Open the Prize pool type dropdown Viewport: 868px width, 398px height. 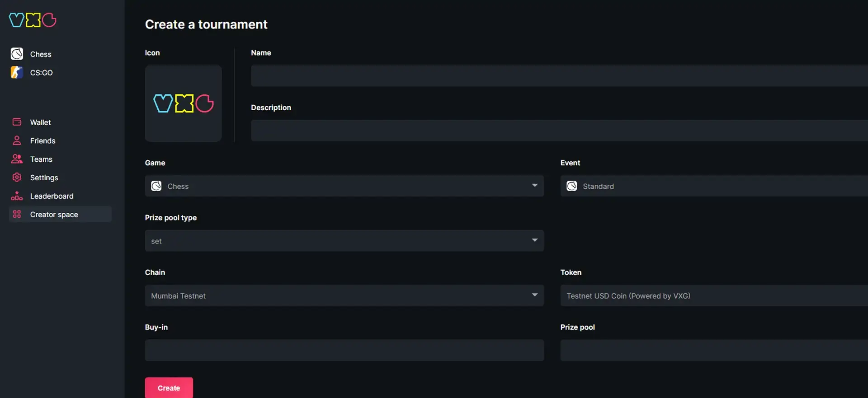[x=344, y=241]
